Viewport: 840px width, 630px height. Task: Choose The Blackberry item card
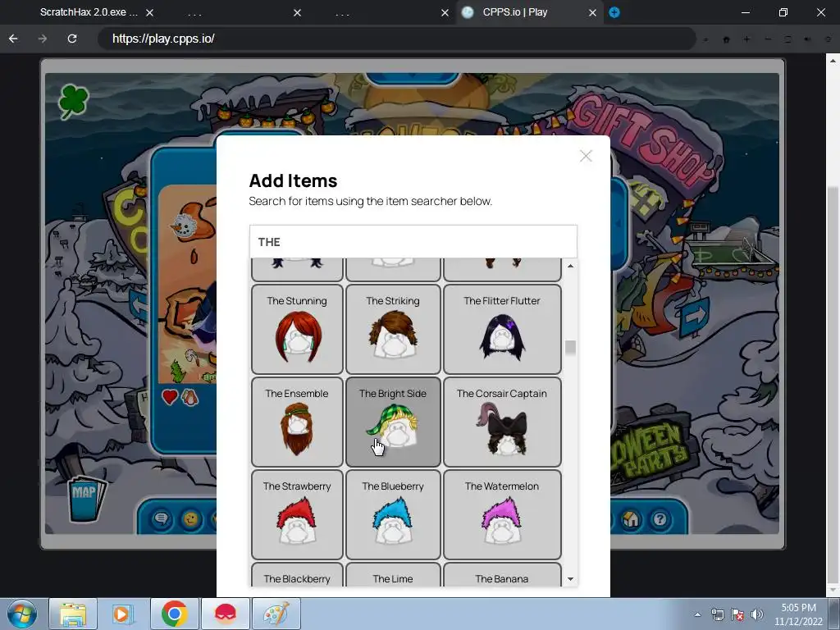tap(297, 575)
